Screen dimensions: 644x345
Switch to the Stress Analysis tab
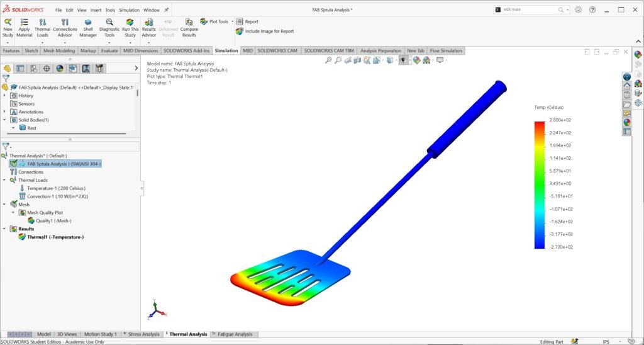click(142, 334)
